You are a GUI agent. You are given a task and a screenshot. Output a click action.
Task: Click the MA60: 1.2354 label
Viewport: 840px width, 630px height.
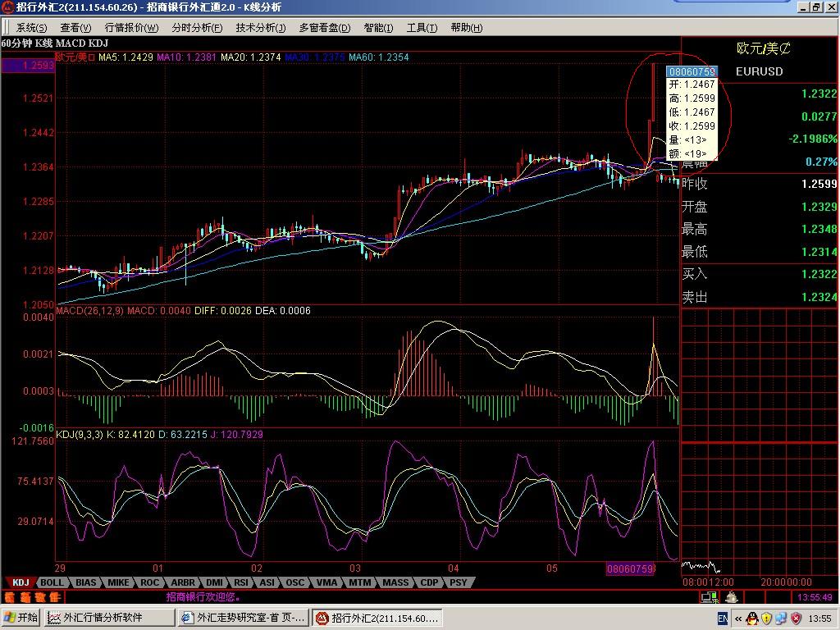point(379,57)
